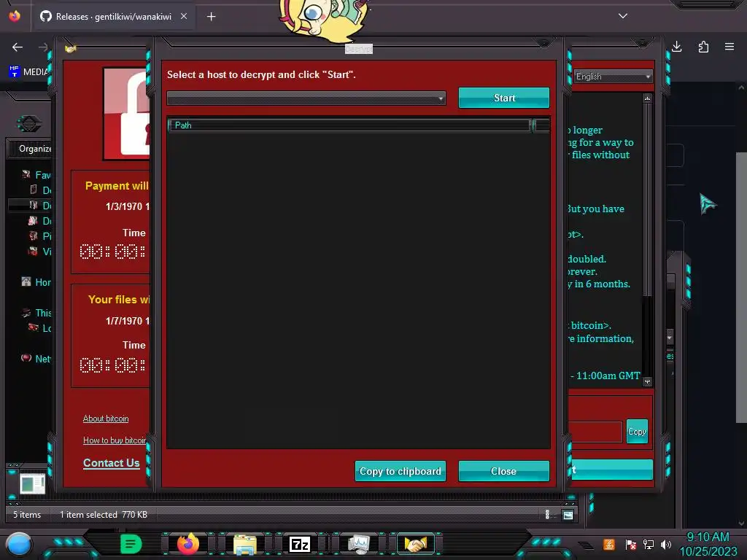
Task: Click the MEDIA bookmark icon in the bookmarks bar
Action: pos(15,71)
